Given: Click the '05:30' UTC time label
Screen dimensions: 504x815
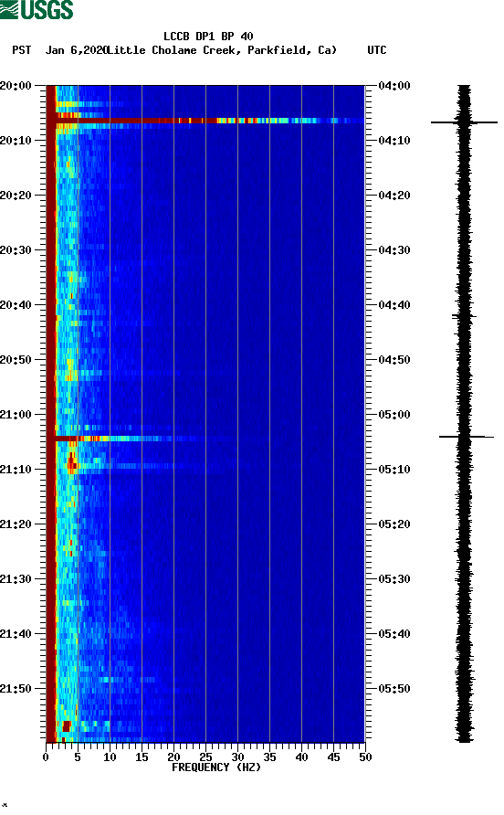Looking at the screenshot, I should 394,579.
